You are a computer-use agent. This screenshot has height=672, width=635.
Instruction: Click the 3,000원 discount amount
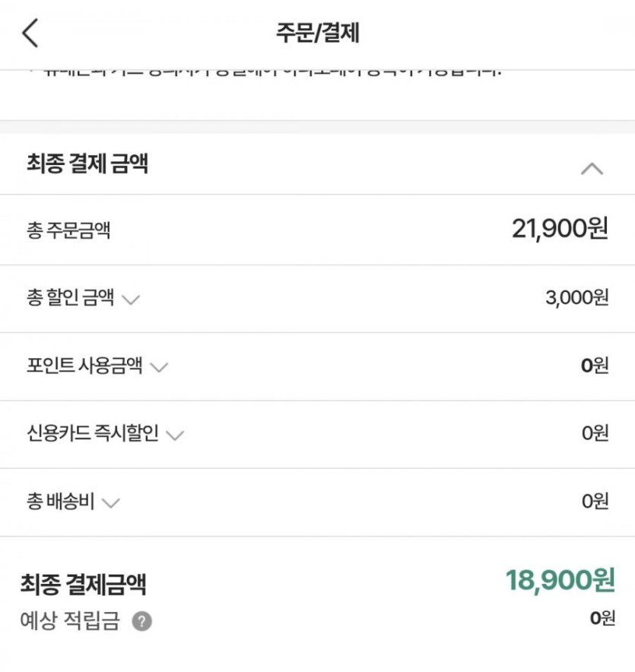[x=576, y=298]
